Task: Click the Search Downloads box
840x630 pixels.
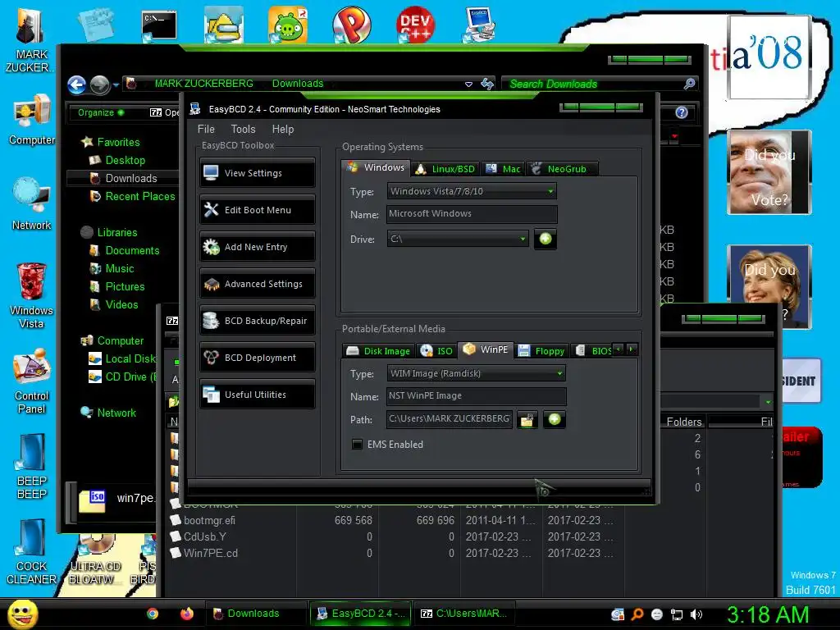Action: 595,84
